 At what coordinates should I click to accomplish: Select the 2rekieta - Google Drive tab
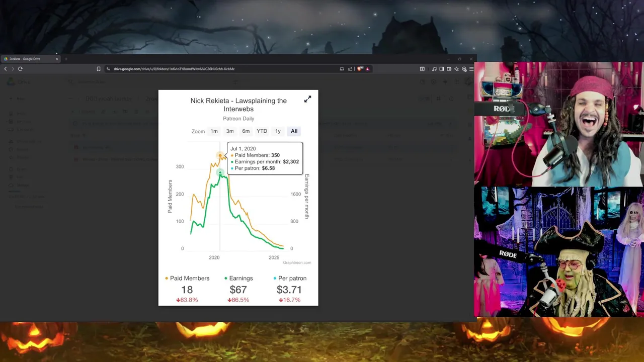click(30, 59)
